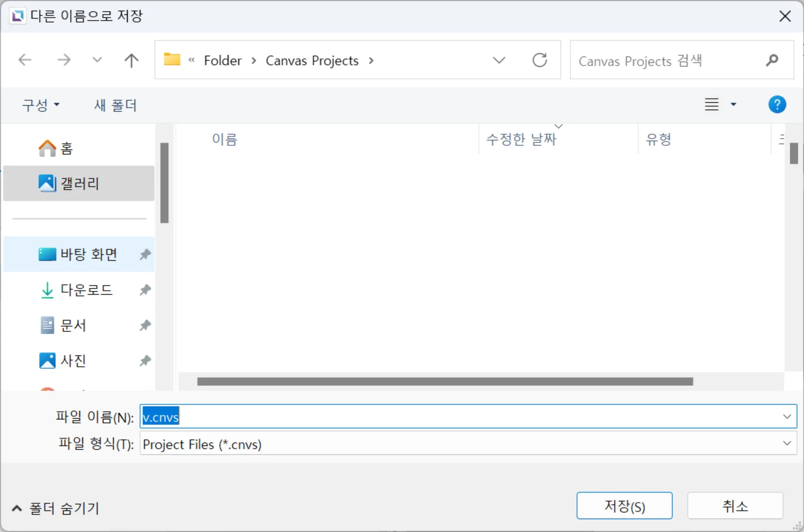
Task: Open the 구성 organize menu
Action: pos(40,105)
